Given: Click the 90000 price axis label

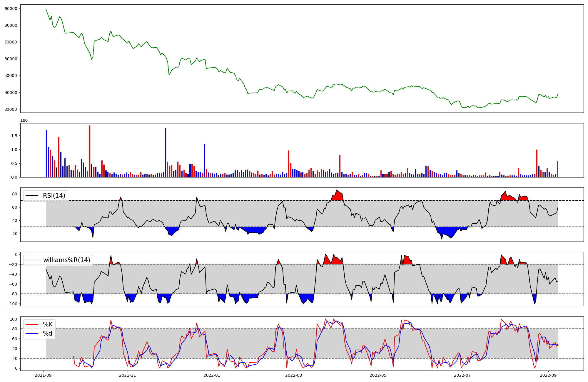Looking at the screenshot, I should (x=11, y=9).
